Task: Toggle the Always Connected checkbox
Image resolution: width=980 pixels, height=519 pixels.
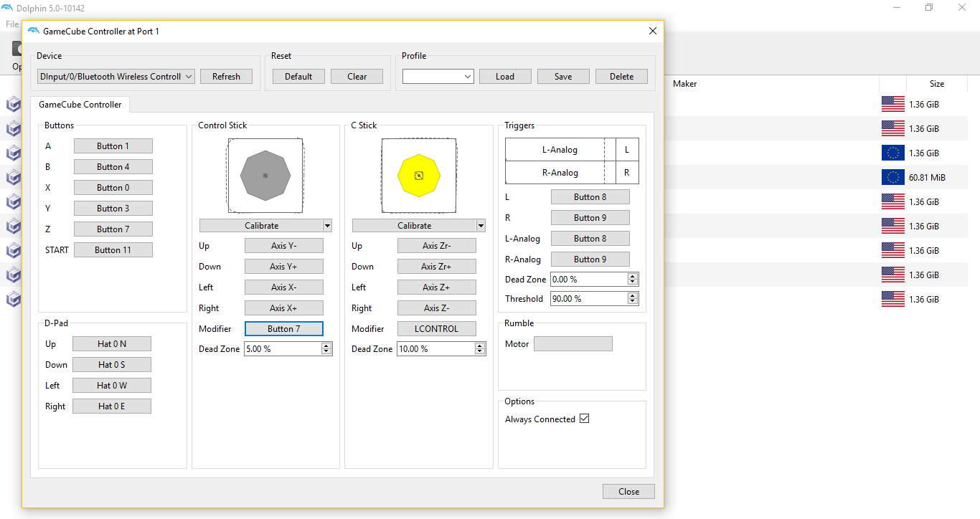Action: [x=584, y=419]
